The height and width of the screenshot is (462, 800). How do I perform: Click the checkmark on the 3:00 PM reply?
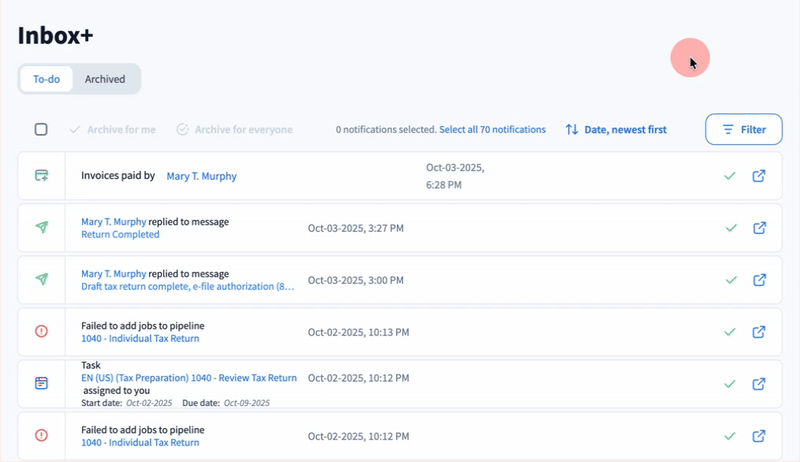pos(730,280)
